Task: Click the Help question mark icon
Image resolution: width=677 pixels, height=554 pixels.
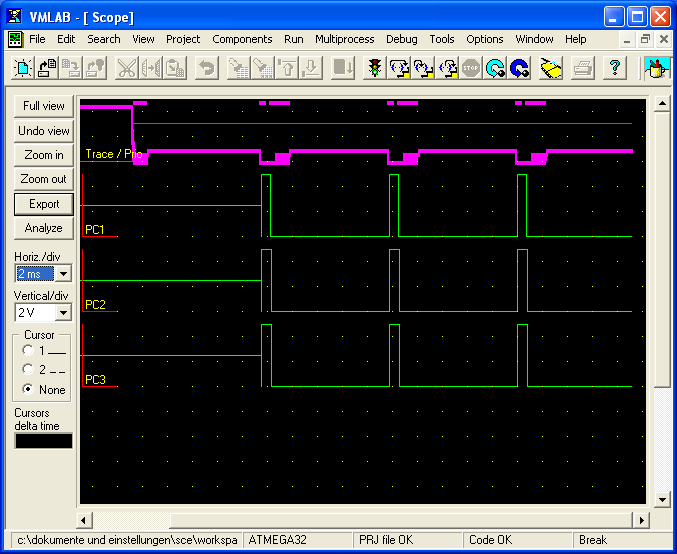Action: 615,68
